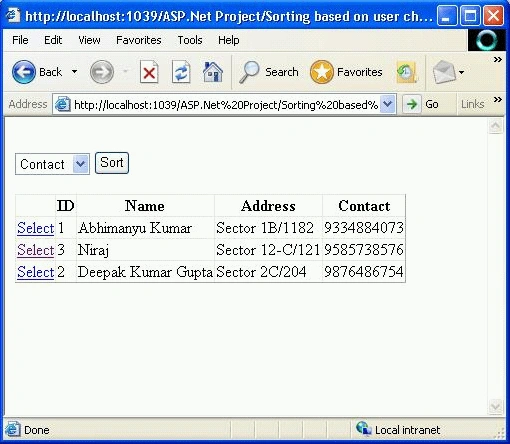The width and height of the screenshot is (510, 444).
Task: Expand the Links bar chevron
Action: pyautogui.click(x=497, y=99)
